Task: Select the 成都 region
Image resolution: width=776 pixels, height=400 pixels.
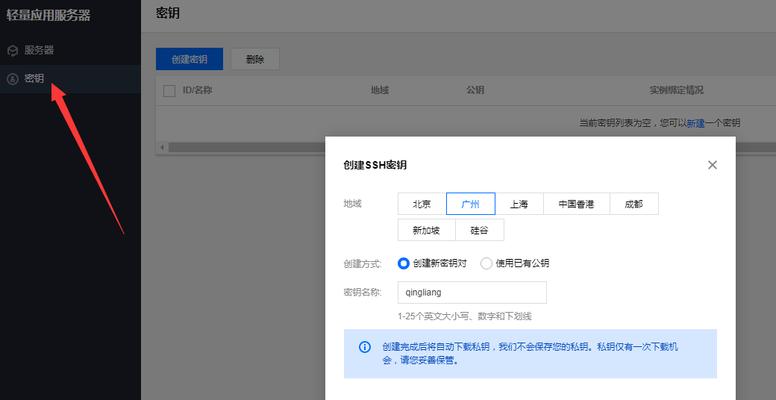Action: point(634,204)
